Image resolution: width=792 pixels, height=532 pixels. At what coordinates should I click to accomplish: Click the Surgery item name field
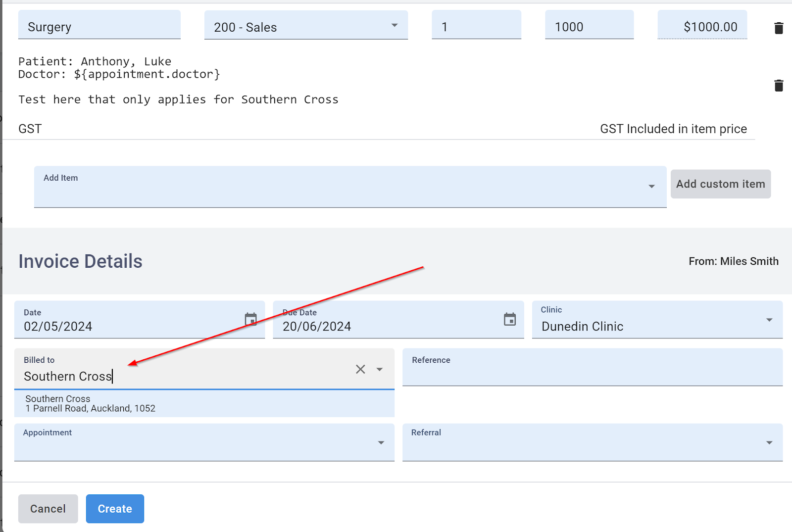point(99,25)
